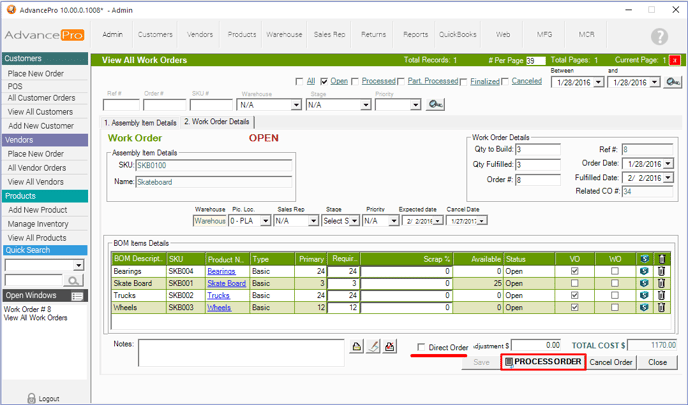This screenshot has height=405, width=688.
Task: Click the Quick Search magnifier icon
Action: pos(74,281)
